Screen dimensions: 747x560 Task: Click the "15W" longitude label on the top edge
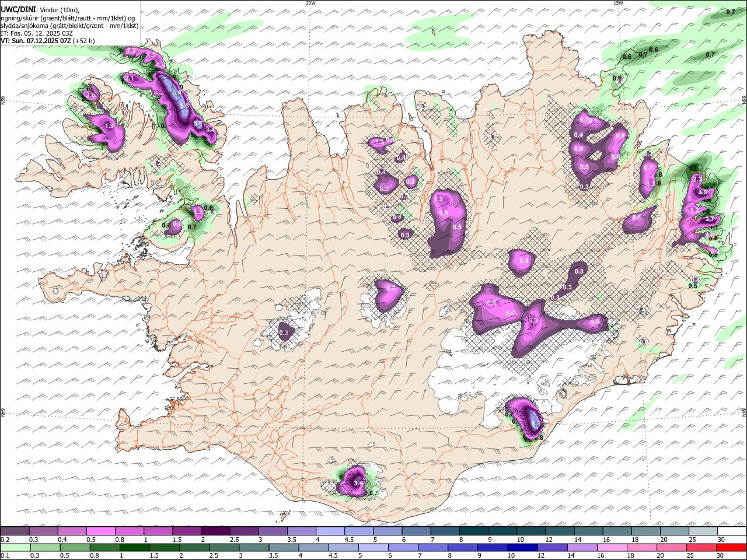point(618,3)
